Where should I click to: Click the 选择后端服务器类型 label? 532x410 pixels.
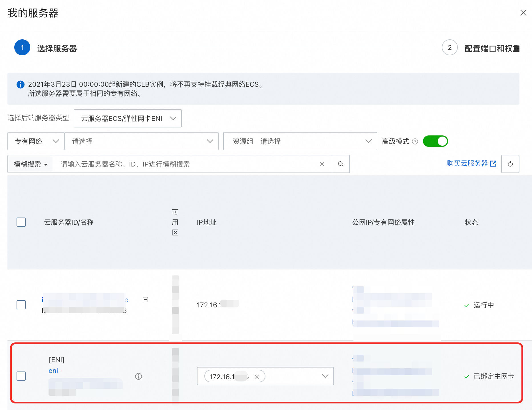38,118
